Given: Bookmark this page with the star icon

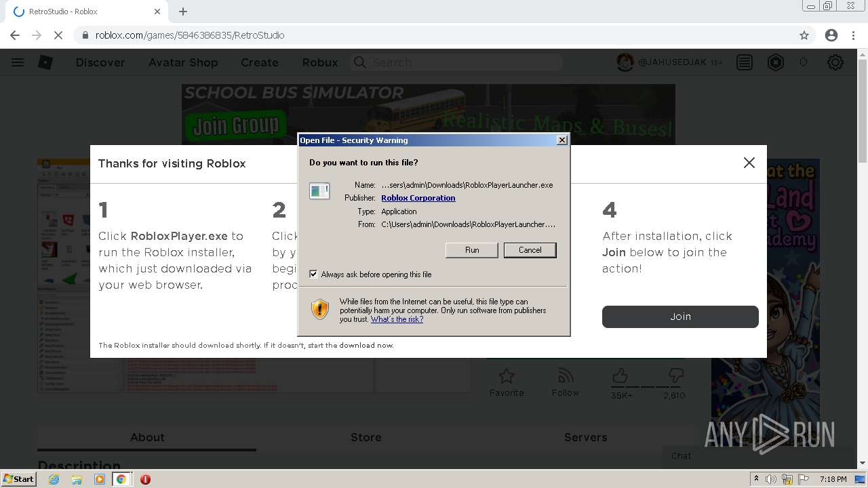Looking at the screenshot, I should click(804, 35).
